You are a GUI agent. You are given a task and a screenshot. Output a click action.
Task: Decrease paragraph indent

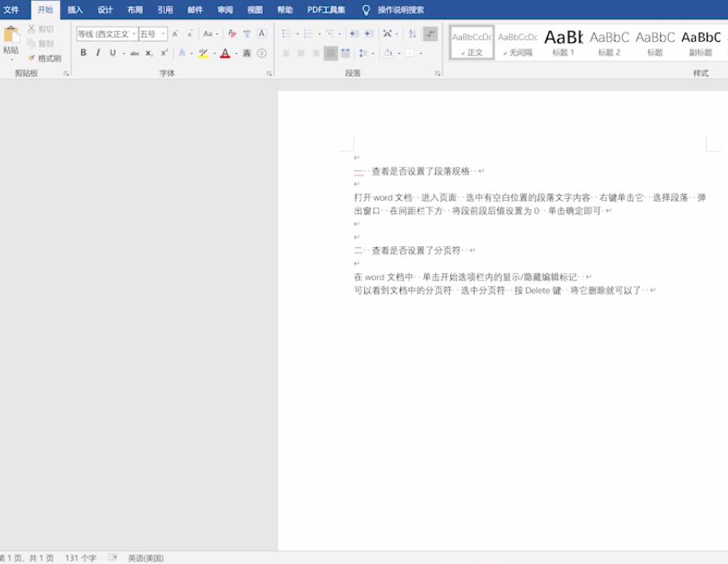354,33
